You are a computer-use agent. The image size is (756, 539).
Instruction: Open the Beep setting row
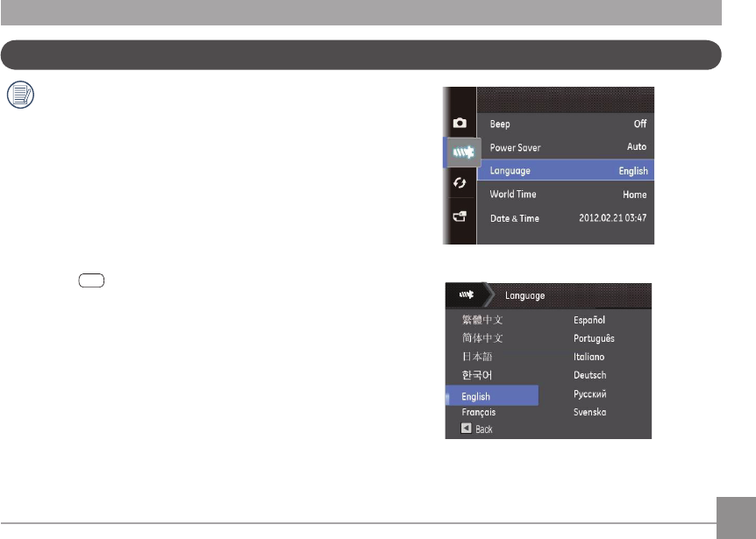pyautogui.click(x=566, y=124)
